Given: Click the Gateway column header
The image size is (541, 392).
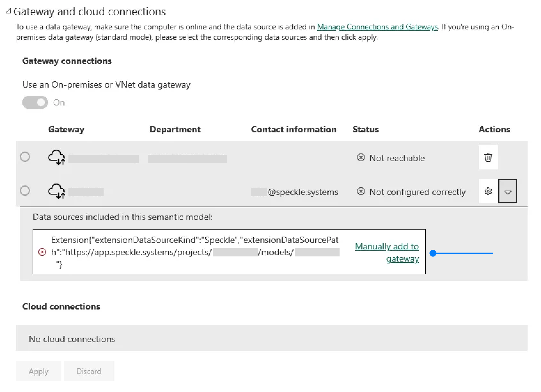Looking at the screenshot, I should pos(66,129).
